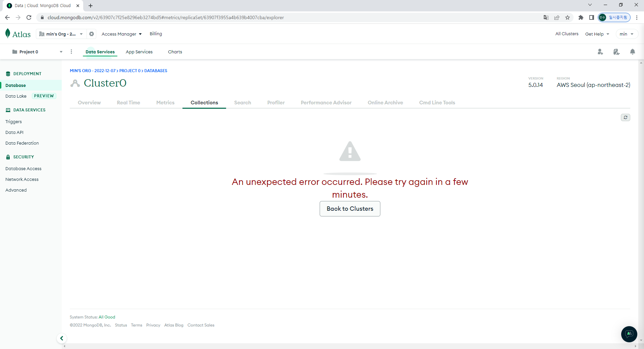Switch to the Data Services tab

coord(100,52)
